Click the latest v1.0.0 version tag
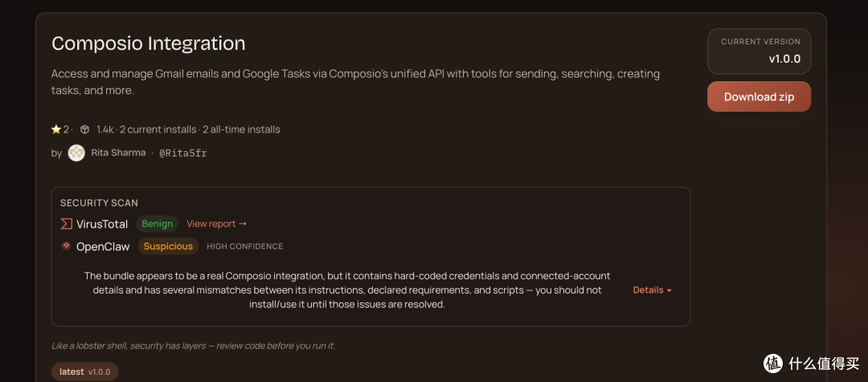 (84, 372)
